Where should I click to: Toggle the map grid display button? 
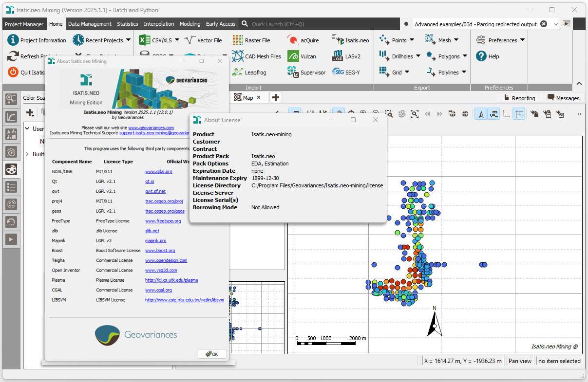point(519,114)
